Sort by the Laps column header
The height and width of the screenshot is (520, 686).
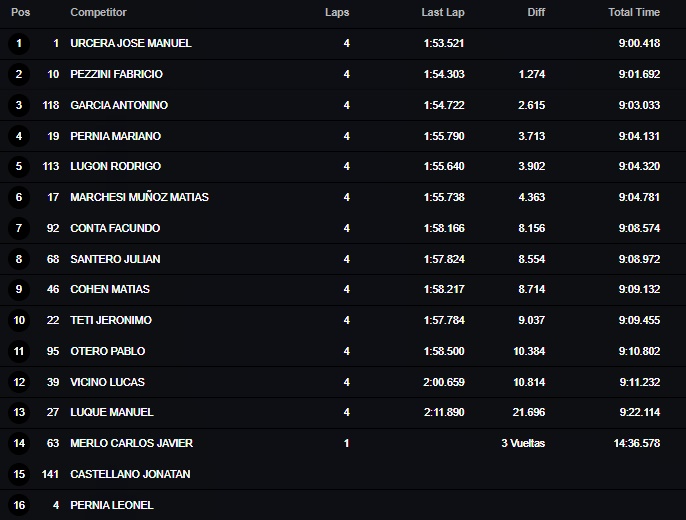[x=337, y=12]
